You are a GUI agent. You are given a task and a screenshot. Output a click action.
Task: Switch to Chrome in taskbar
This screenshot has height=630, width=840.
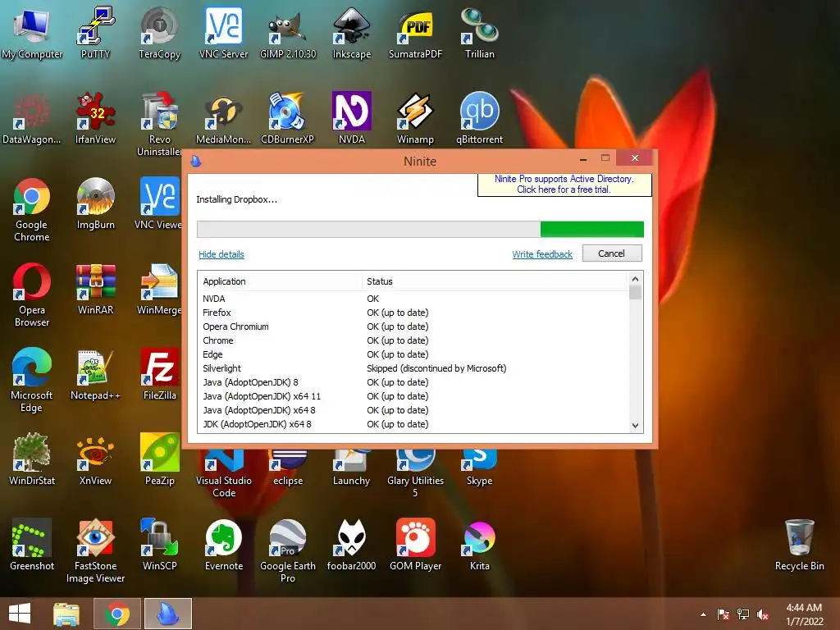117,614
